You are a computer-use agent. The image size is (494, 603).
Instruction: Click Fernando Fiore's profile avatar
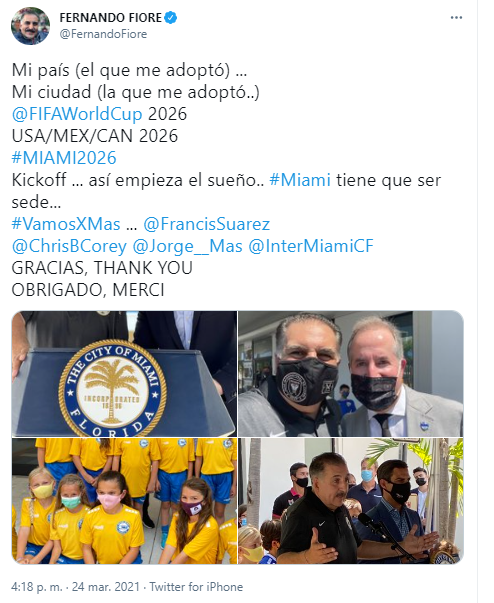pos(30,26)
